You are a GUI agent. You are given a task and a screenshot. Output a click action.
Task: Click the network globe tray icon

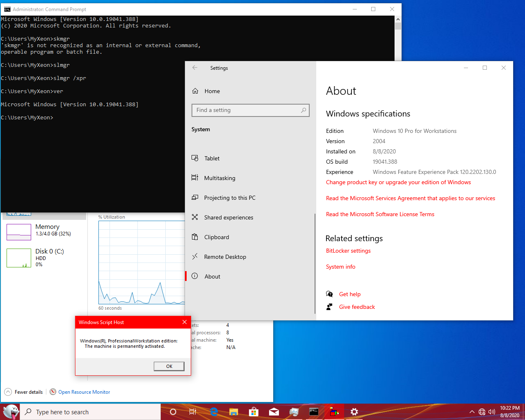(482, 412)
